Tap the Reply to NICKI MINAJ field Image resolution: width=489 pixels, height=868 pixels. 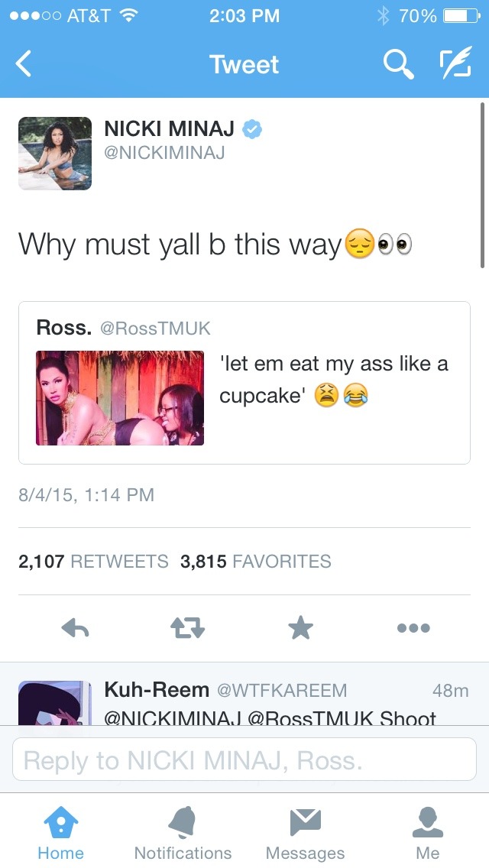[244, 759]
